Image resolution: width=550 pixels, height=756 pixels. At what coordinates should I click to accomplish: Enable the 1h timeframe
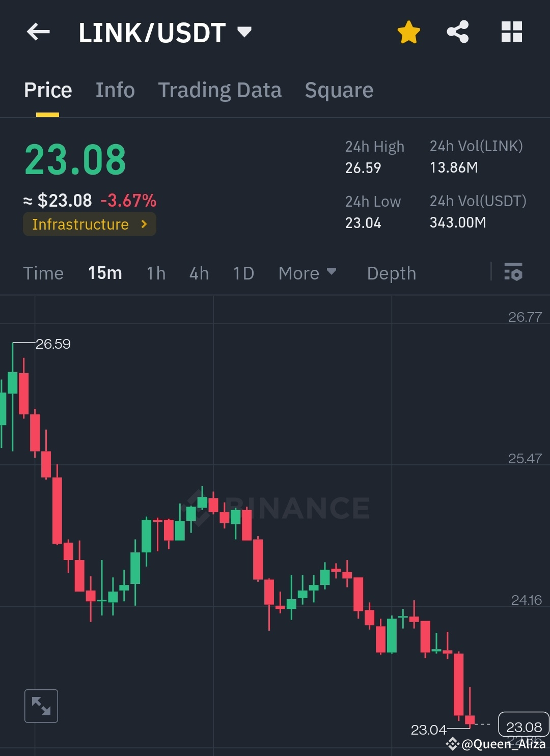155,273
